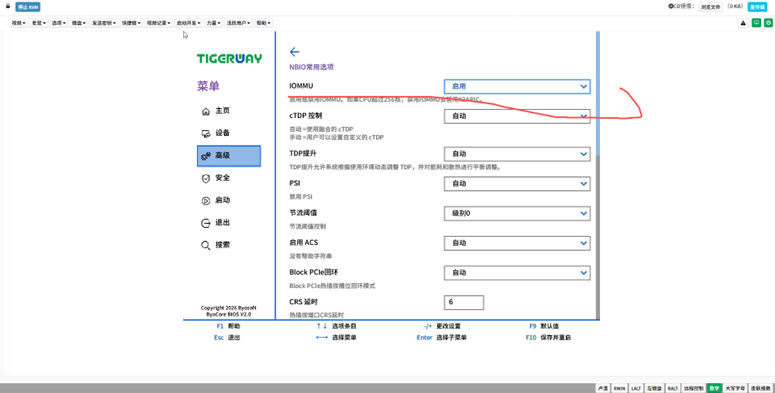Image resolution: width=775 pixels, height=393 pixels.
Task: Click the 菜单 sidebar title
Action: (x=208, y=86)
